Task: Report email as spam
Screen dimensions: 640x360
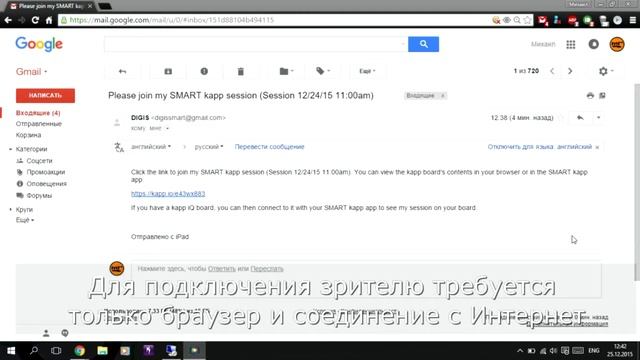Action: tap(204, 71)
